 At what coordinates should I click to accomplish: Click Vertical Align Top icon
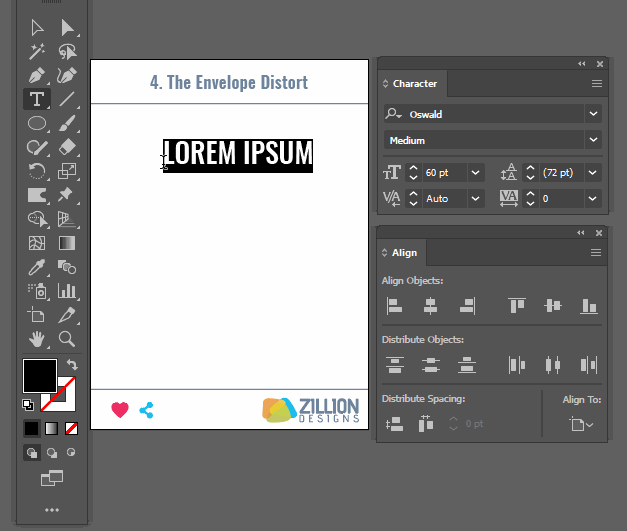pos(516,306)
